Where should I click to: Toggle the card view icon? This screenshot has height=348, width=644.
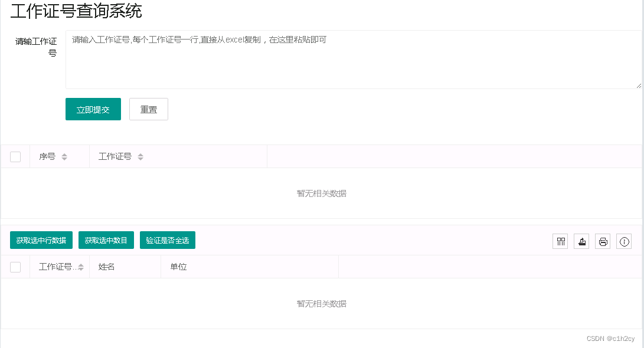pos(560,241)
